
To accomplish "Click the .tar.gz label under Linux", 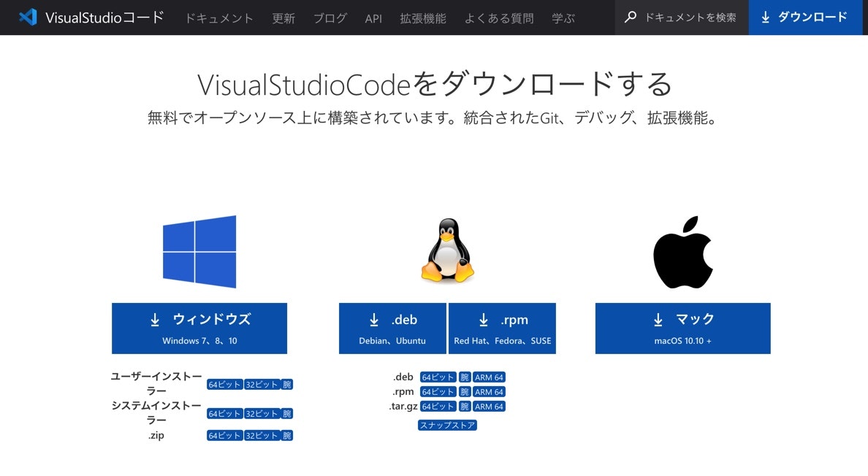I will 403,407.
